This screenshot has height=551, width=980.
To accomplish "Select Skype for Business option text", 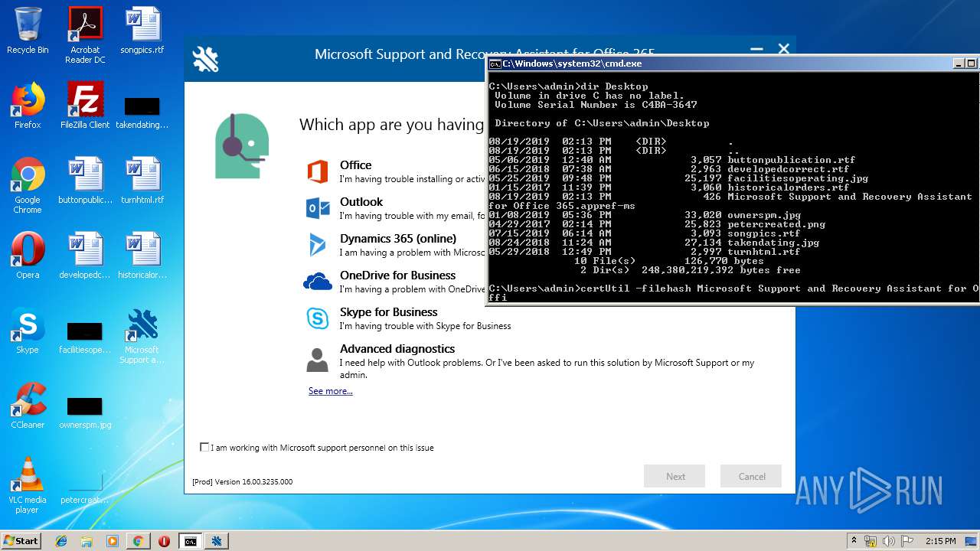I will click(x=389, y=311).
